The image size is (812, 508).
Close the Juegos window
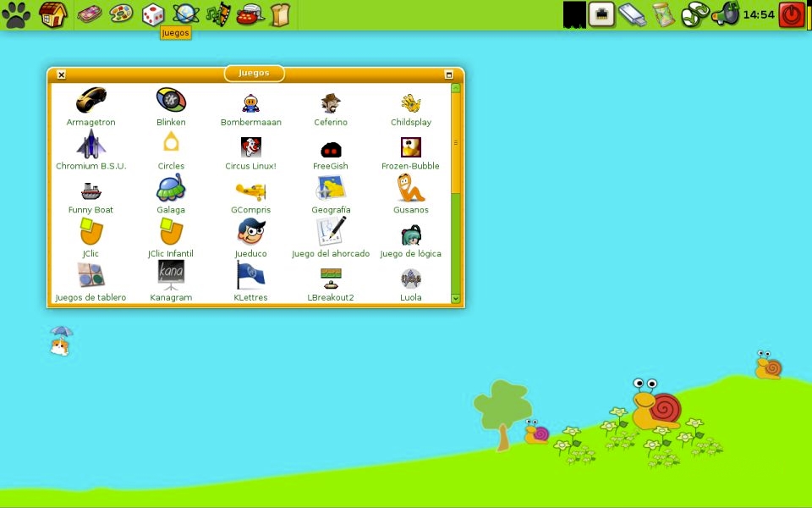[61, 75]
